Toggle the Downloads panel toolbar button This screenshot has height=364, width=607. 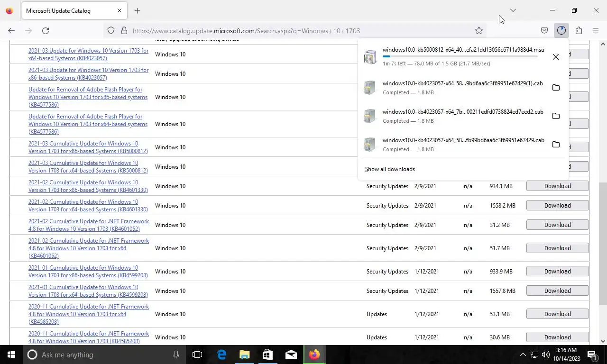coord(561,30)
